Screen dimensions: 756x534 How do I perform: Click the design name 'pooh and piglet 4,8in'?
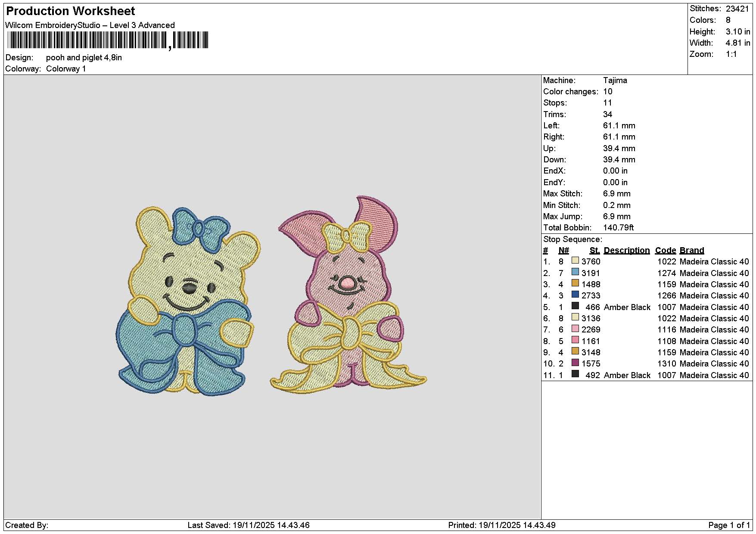point(84,57)
